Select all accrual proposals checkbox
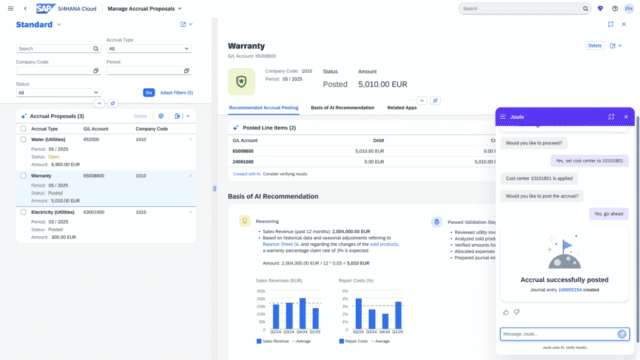The width and height of the screenshot is (640, 360). pyautogui.click(x=23, y=129)
